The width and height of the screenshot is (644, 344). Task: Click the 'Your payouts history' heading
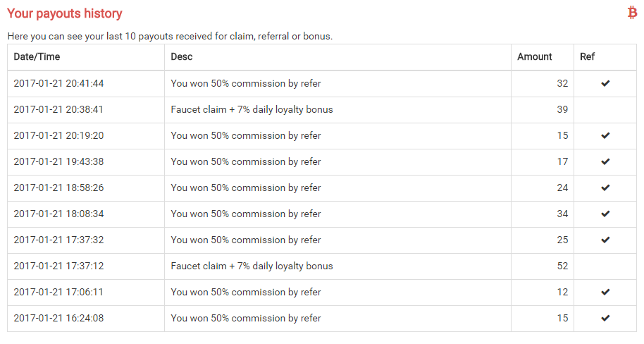click(64, 13)
